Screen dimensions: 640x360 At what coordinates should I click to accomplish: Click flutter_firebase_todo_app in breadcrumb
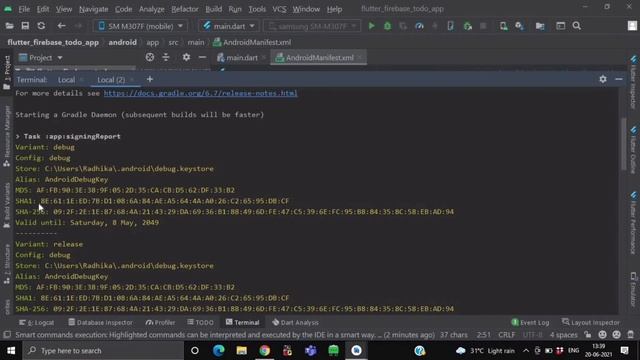coord(53,42)
